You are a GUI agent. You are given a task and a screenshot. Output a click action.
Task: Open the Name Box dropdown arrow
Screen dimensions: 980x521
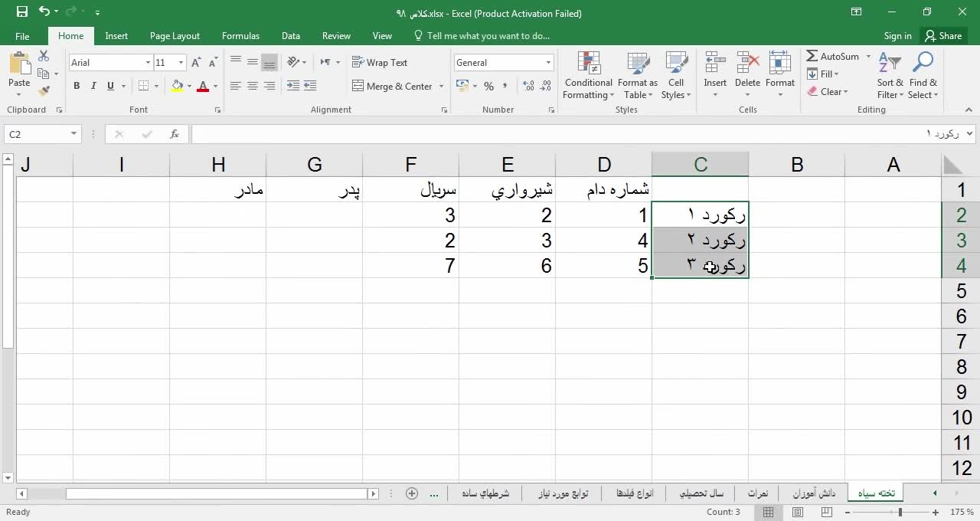pos(73,134)
